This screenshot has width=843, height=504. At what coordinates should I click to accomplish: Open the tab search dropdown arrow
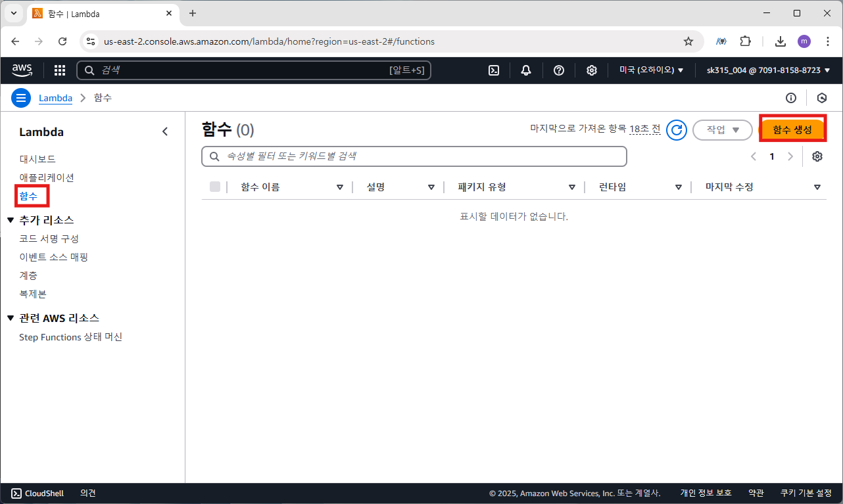(14, 13)
